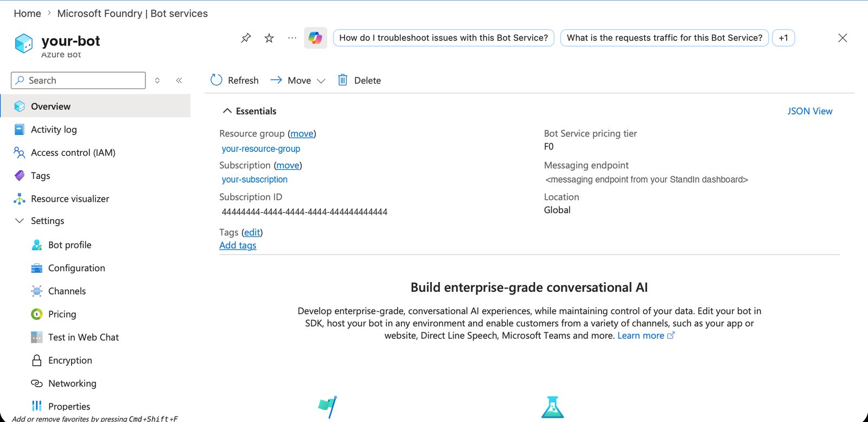This screenshot has height=422, width=868.
Task: Open Resource visualizer page
Action: click(70, 199)
